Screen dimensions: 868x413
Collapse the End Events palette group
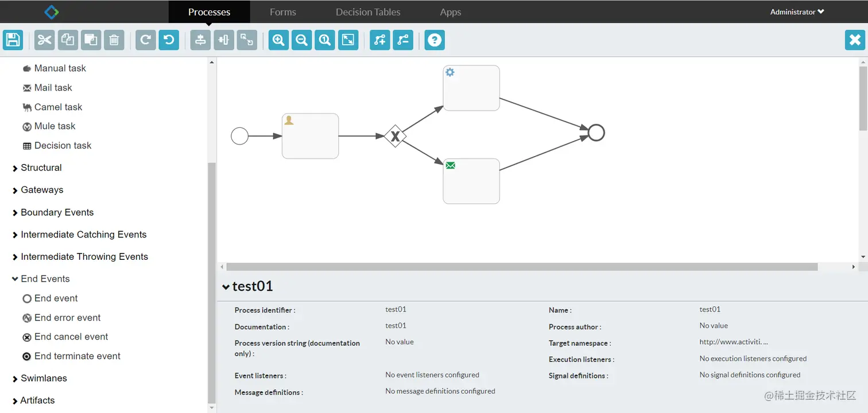click(x=41, y=279)
